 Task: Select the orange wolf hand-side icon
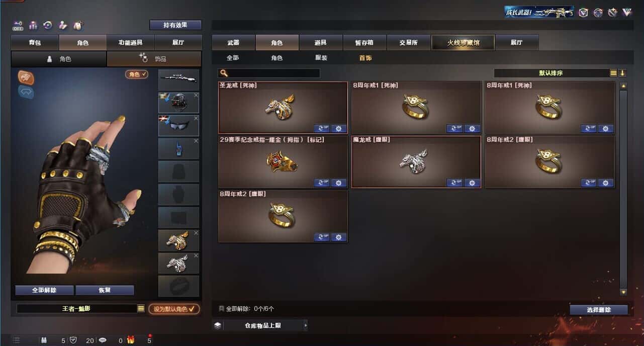(x=26, y=77)
